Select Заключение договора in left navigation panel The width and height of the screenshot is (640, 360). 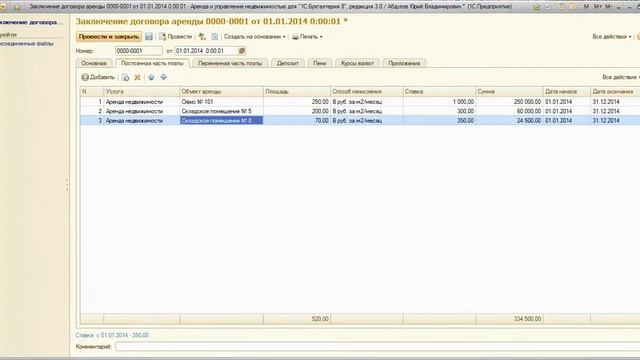click(31, 22)
